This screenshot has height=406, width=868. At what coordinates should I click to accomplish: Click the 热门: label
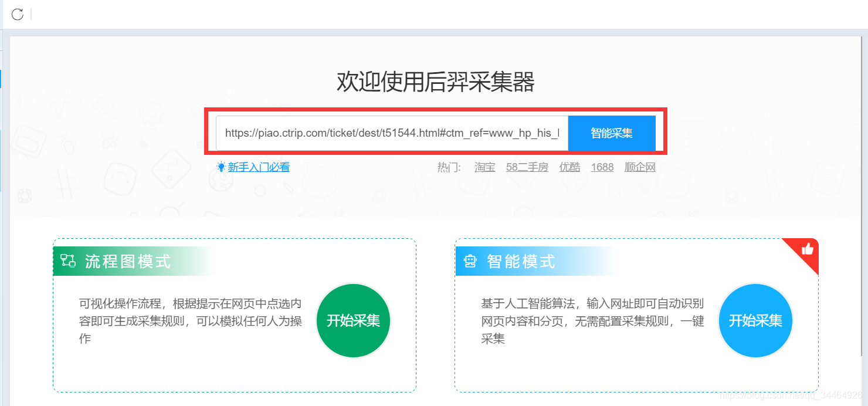click(449, 167)
